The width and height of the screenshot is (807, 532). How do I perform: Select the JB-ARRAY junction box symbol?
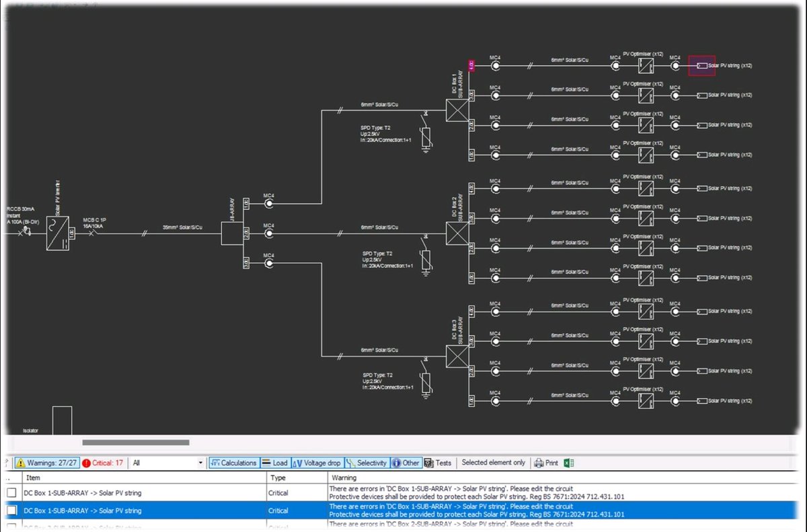232,233
